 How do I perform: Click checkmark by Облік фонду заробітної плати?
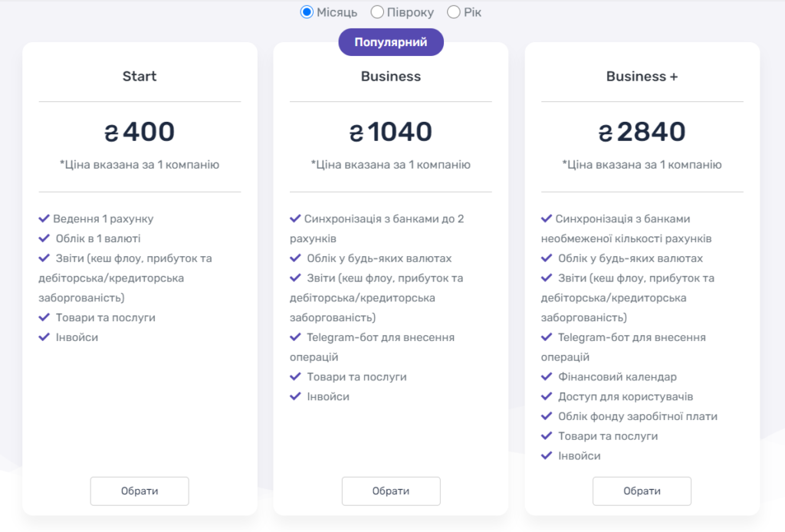coord(547,416)
